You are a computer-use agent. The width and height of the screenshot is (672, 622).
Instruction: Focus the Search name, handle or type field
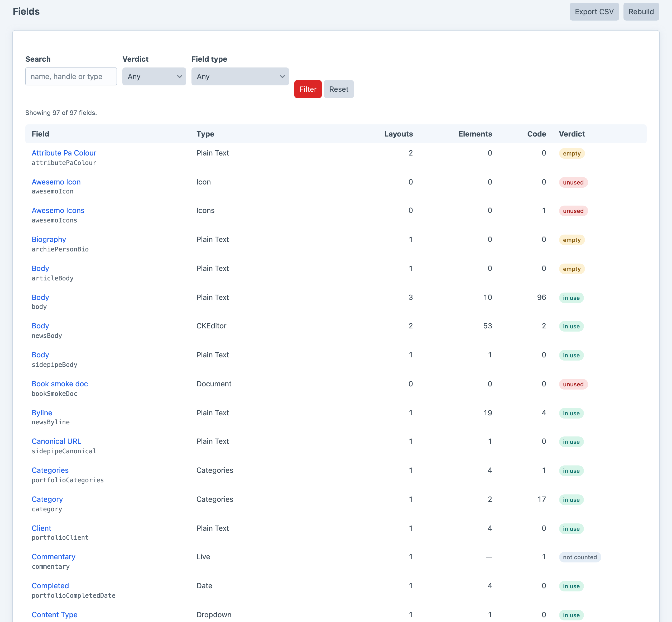(x=71, y=76)
